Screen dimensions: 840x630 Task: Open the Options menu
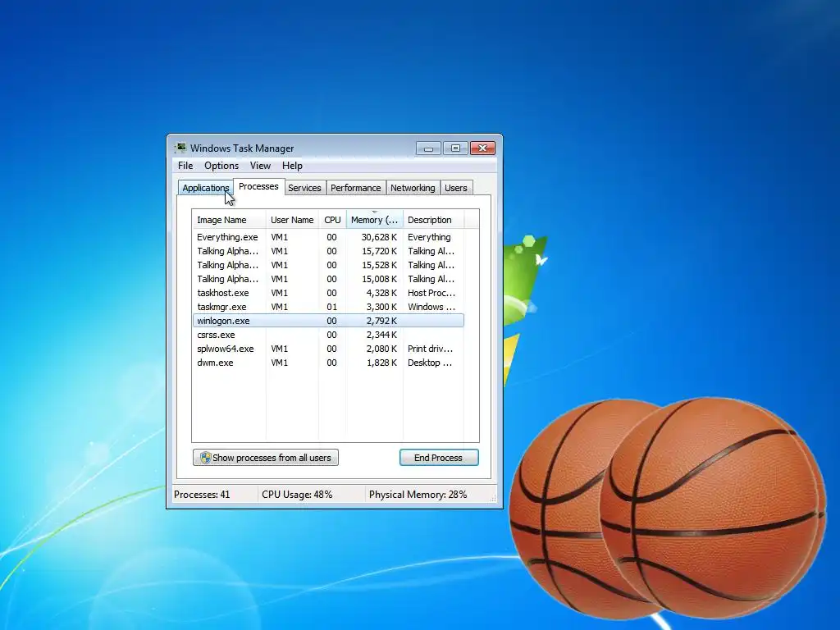(x=221, y=166)
